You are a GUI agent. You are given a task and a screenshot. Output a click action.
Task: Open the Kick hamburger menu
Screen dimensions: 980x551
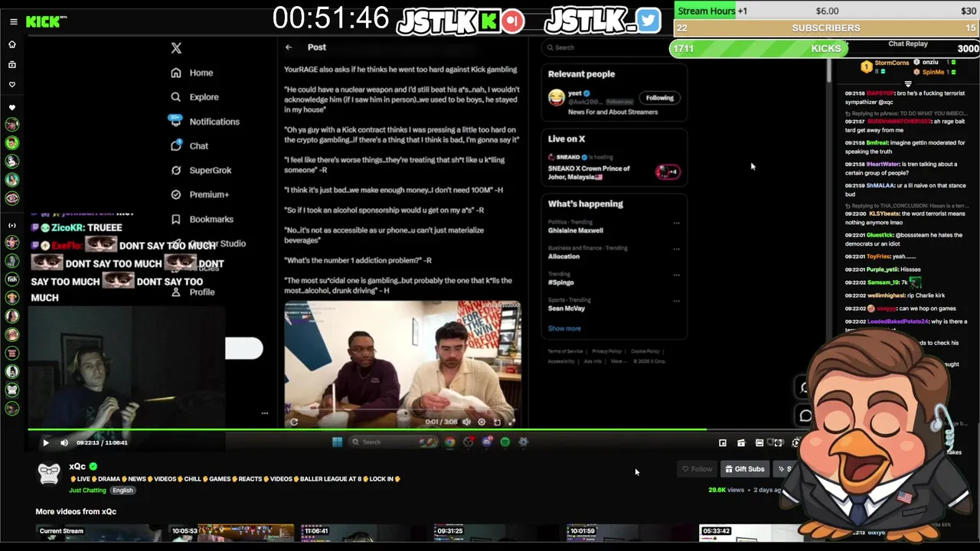13,21
